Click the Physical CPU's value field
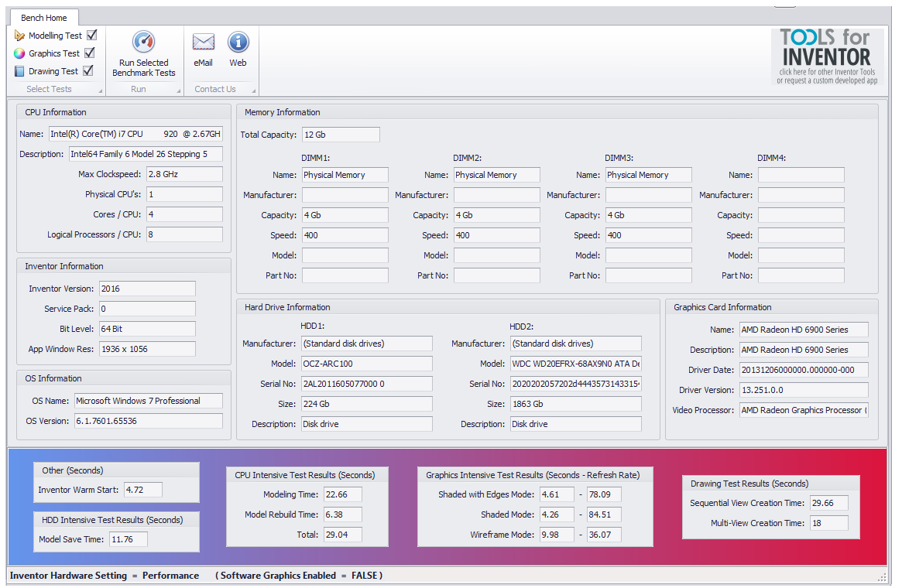This screenshot has width=902, height=588. (x=184, y=194)
